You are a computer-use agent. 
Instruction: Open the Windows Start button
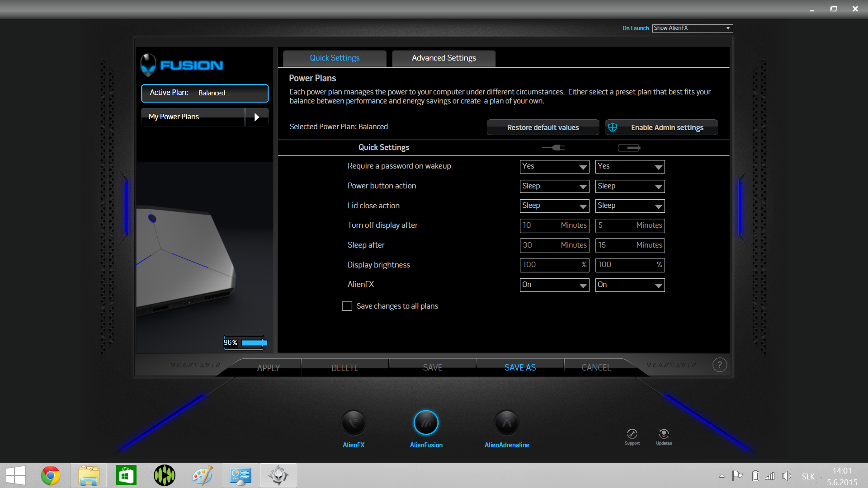(16, 475)
